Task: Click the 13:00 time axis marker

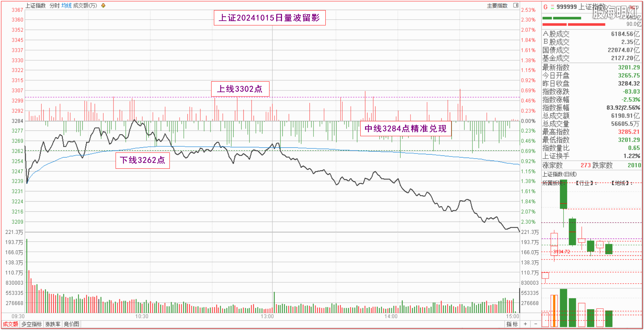Action: tap(267, 316)
